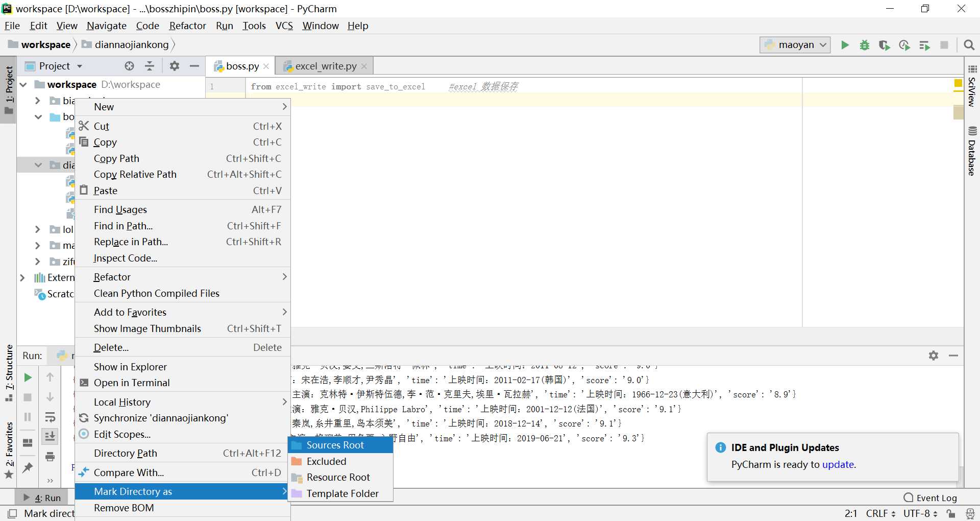Open Project panel settings gear
Image resolution: width=980 pixels, height=521 pixels.
[175, 66]
